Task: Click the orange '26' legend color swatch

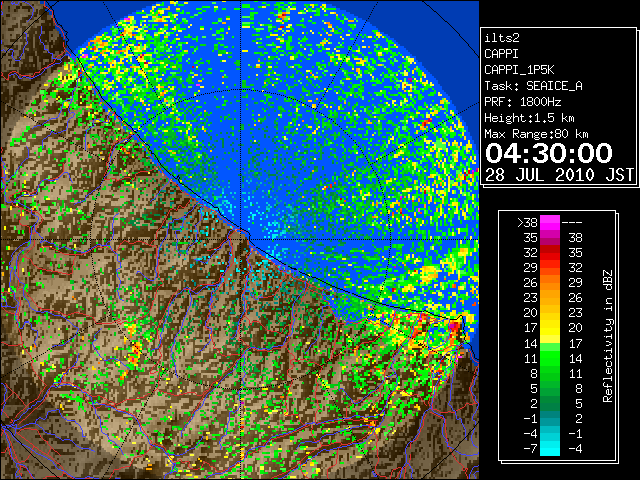Action: [550, 283]
